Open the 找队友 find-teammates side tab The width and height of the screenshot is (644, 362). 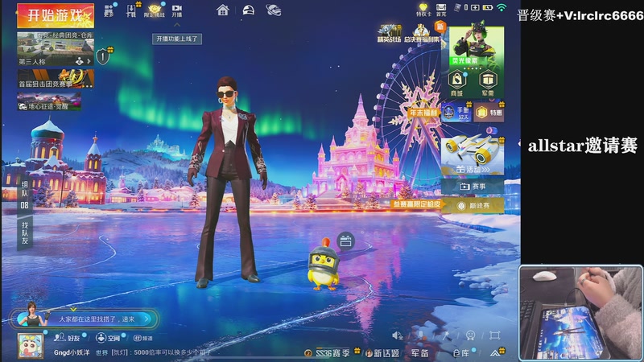point(25,232)
